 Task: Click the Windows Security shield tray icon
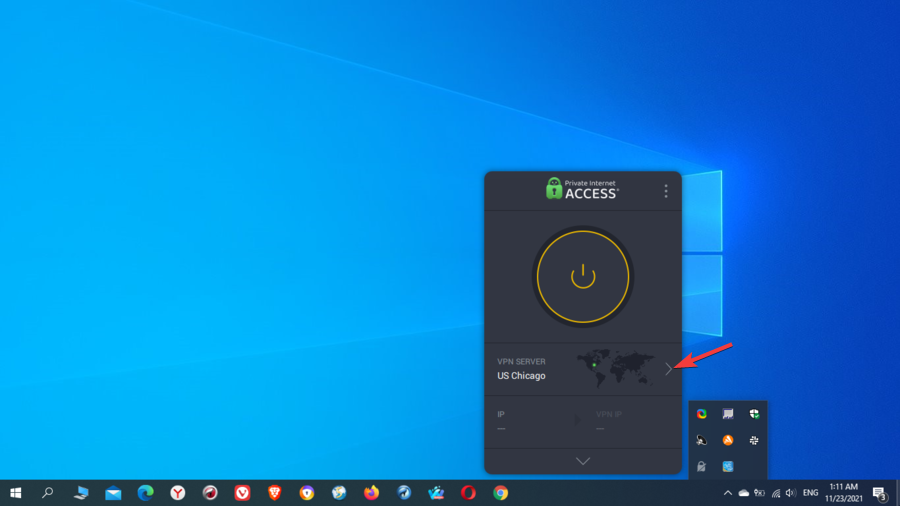coord(755,414)
